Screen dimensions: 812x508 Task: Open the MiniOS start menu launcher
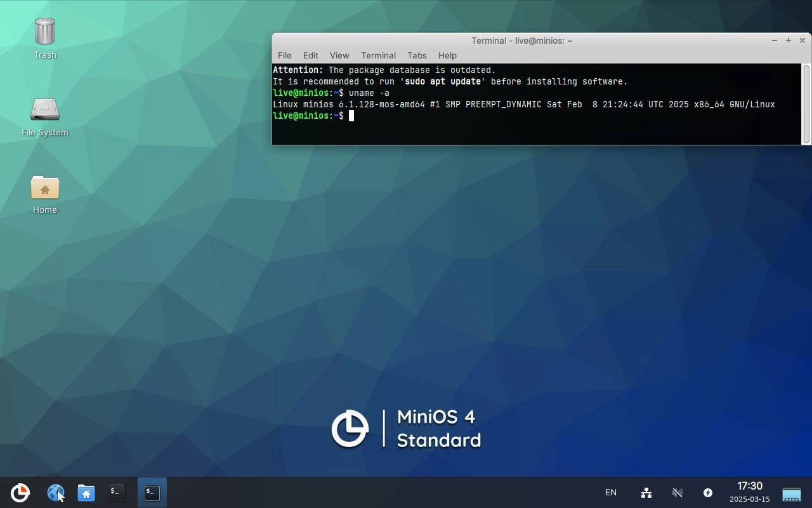pos(20,493)
